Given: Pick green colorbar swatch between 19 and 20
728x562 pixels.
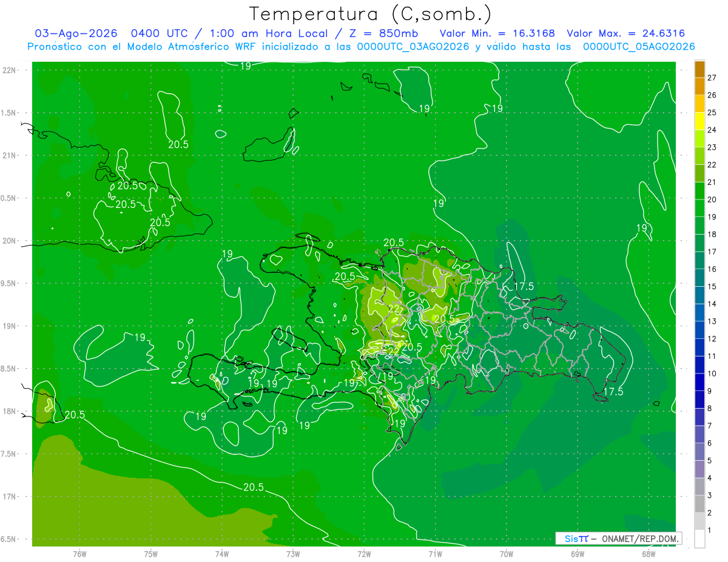Looking at the screenshot, I should click(699, 208).
